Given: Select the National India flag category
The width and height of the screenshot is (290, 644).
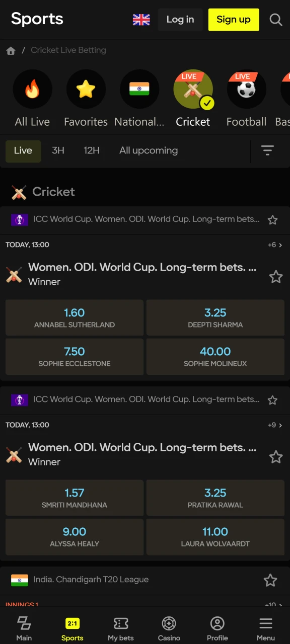Looking at the screenshot, I should point(139,89).
